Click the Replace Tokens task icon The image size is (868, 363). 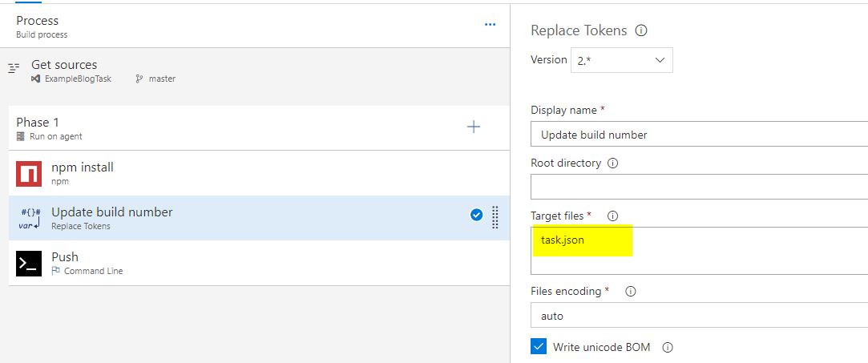coord(29,218)
